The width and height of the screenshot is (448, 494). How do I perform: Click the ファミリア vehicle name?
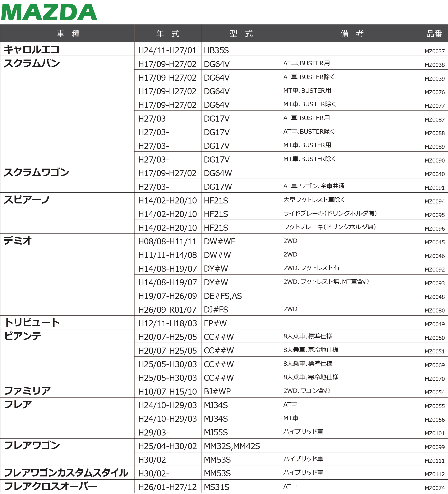pos(27,391)
